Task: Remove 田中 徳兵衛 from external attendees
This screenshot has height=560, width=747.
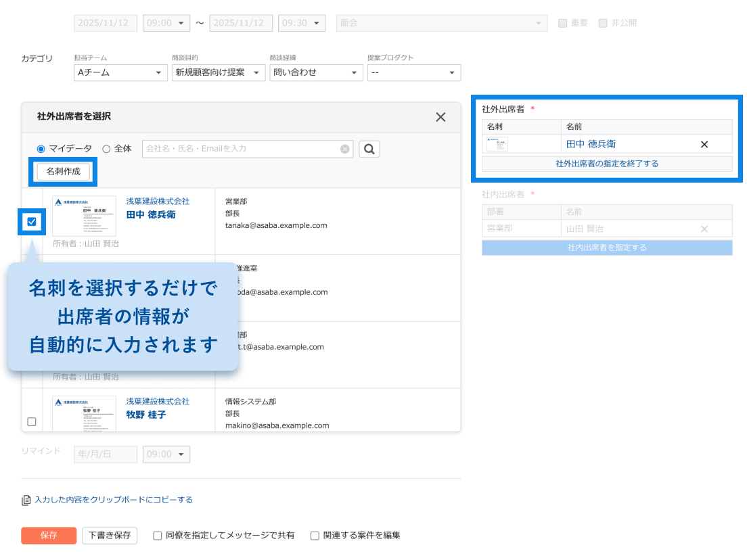Action: [x=704, y=144]
